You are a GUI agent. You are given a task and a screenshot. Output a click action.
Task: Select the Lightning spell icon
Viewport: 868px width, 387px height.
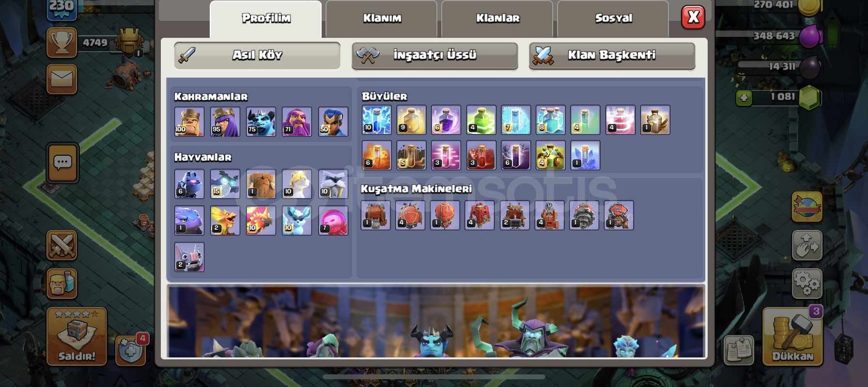tap(377, 120)
